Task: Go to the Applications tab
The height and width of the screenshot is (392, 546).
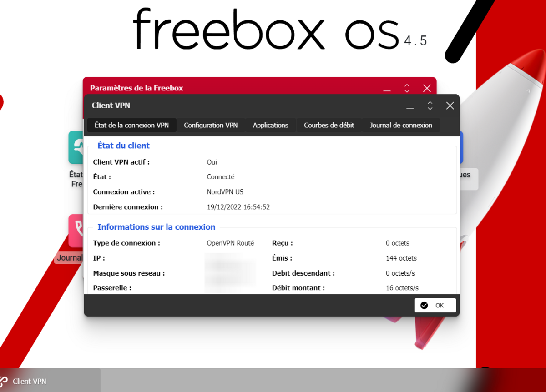Action: pos(271,125)
